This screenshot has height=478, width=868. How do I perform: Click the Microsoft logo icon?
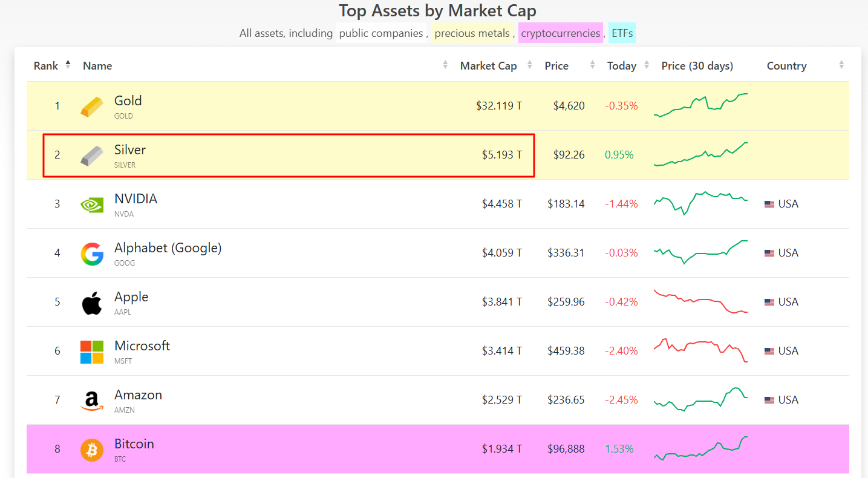point(92,352)
